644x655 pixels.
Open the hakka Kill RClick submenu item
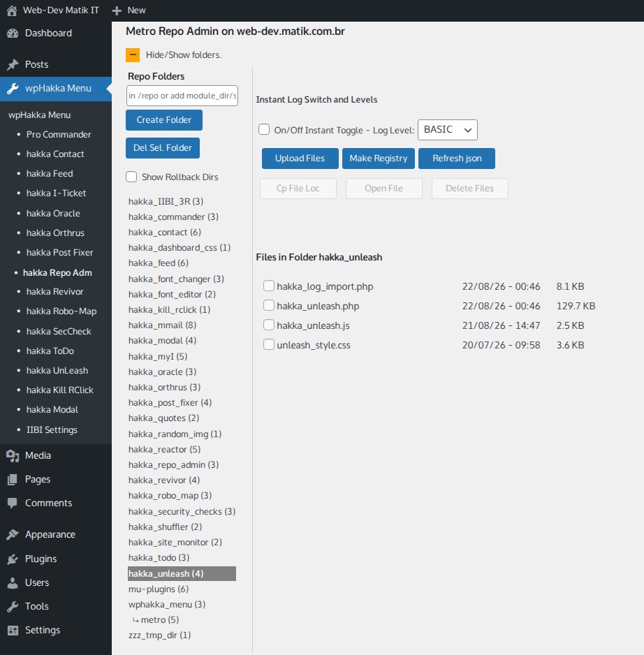60,390
